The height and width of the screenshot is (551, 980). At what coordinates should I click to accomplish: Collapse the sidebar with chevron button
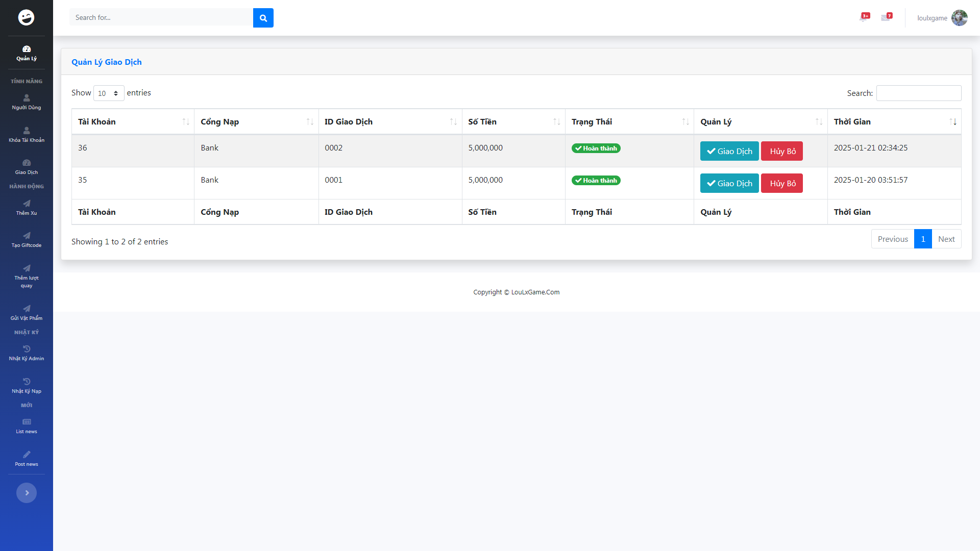click(27, 493)
